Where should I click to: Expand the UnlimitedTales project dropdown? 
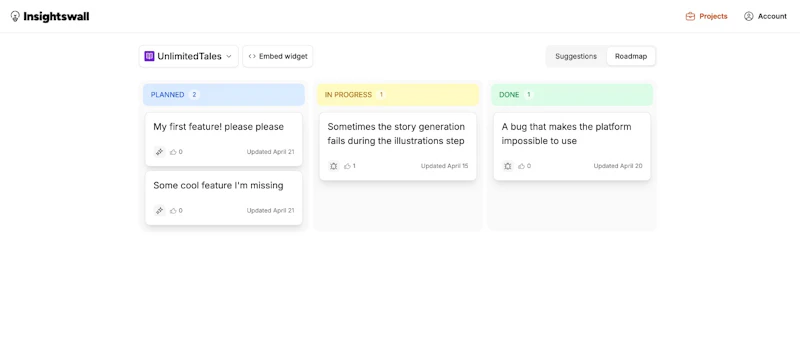189,56
